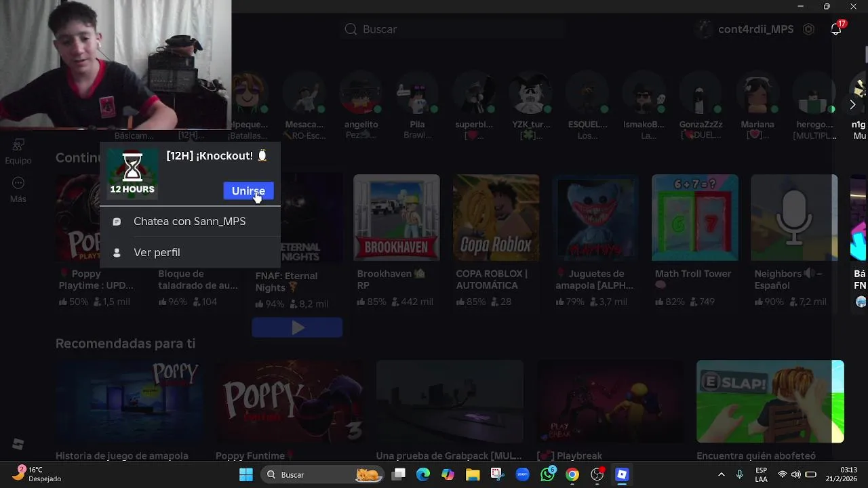
Task: Choose Ver perfil from the popup menu
Action: [x=189, y=252]
